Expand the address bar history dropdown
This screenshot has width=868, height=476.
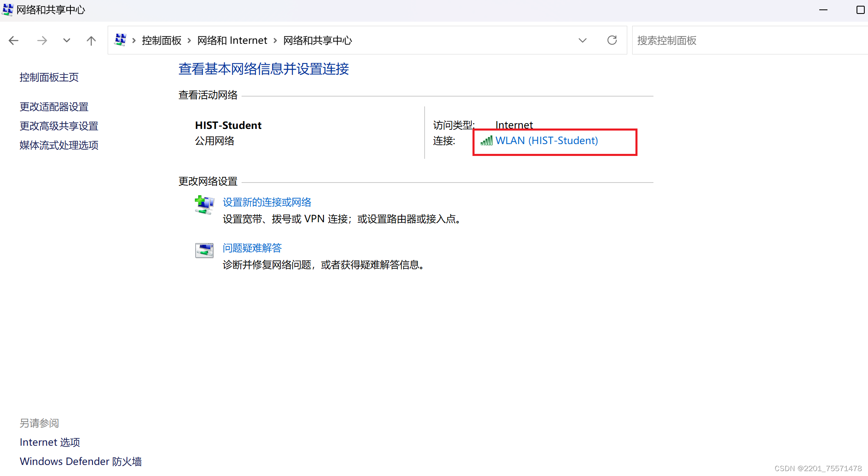click(x=582, y=41)
